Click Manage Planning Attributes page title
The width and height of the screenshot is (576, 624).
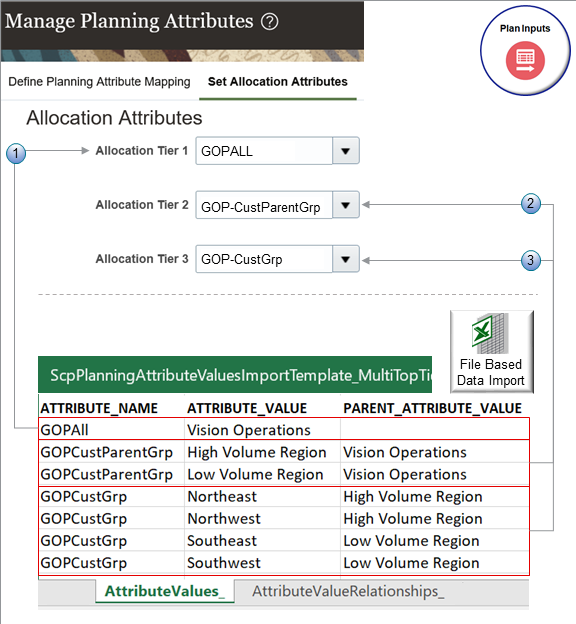click(129, 21)
